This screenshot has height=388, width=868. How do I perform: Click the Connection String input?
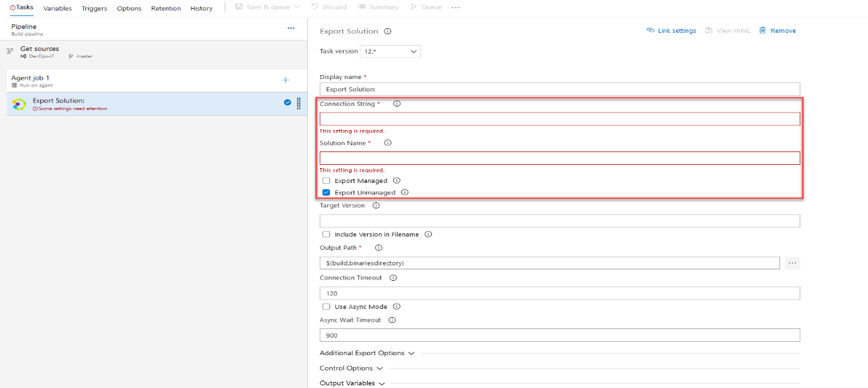[x=559, y=119]
